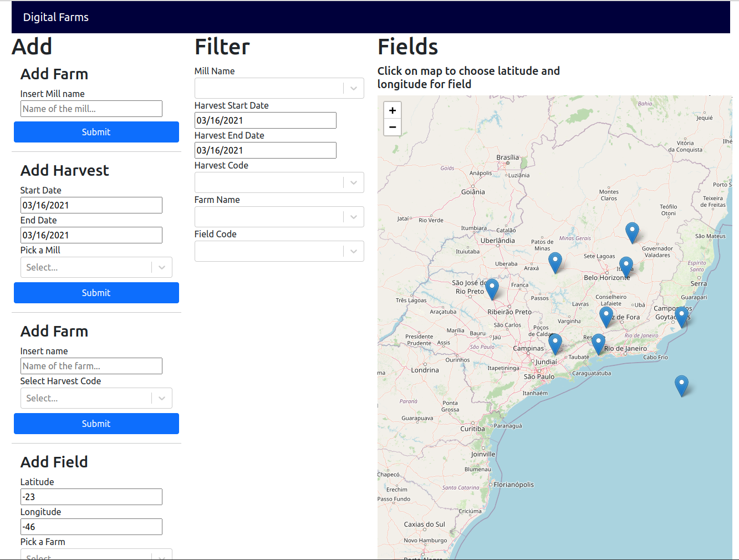Screen dimensions: 739x560
Task: Click the Digital Farms header title
Action: [x=56, y=17]
